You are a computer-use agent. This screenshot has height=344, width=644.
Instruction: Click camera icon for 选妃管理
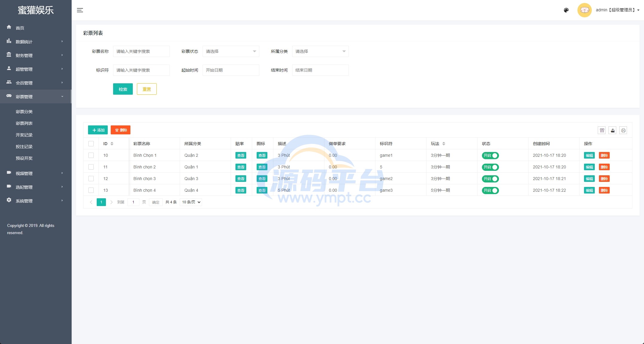tap(9, 186)
